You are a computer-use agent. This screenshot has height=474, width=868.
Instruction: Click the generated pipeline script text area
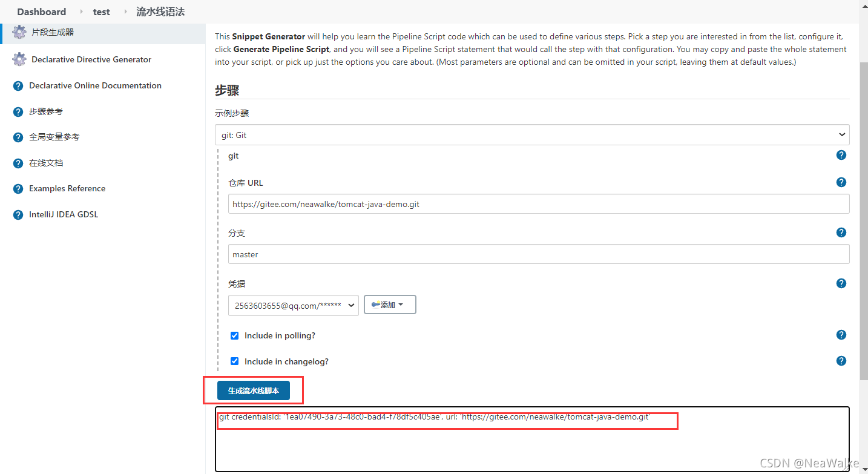click(x=532, y=439)
